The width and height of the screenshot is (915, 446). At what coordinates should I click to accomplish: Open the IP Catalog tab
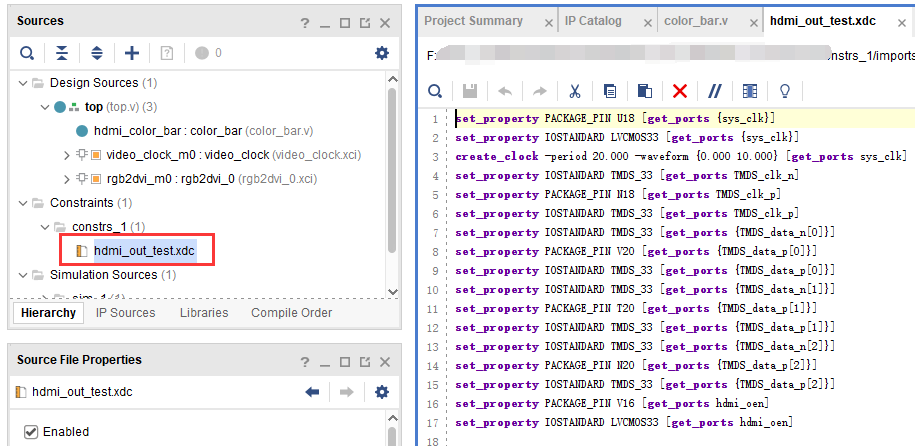pos(593,21)
